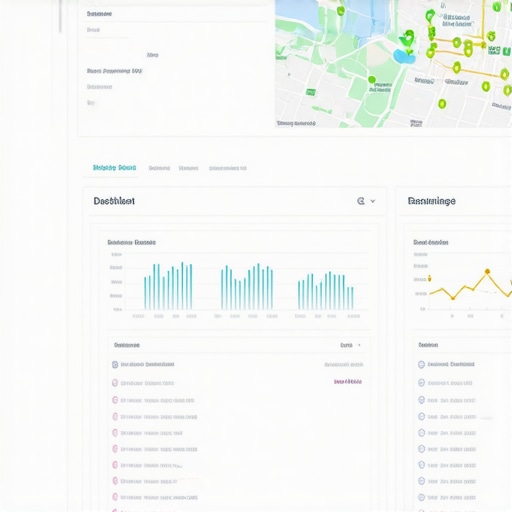
Task: Click the topmost blue circle icon in the right list
Action: 421,364
